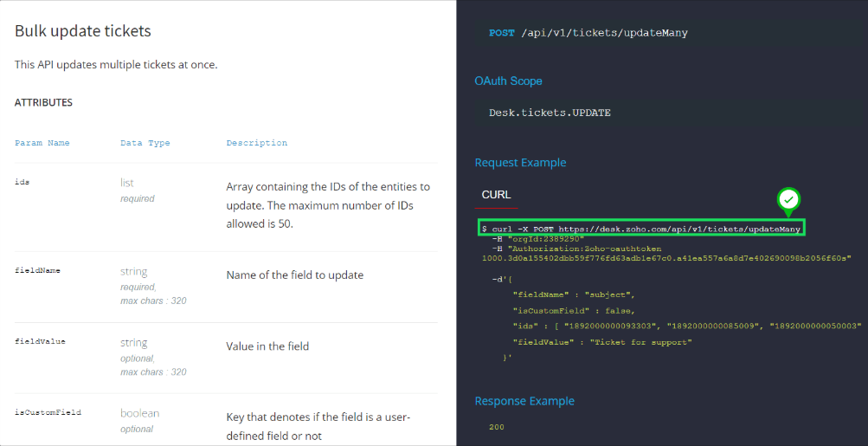Click the Response Example heading
Image resolution: width=868 pixels, height=446 pixels.
tap(524, 401)
